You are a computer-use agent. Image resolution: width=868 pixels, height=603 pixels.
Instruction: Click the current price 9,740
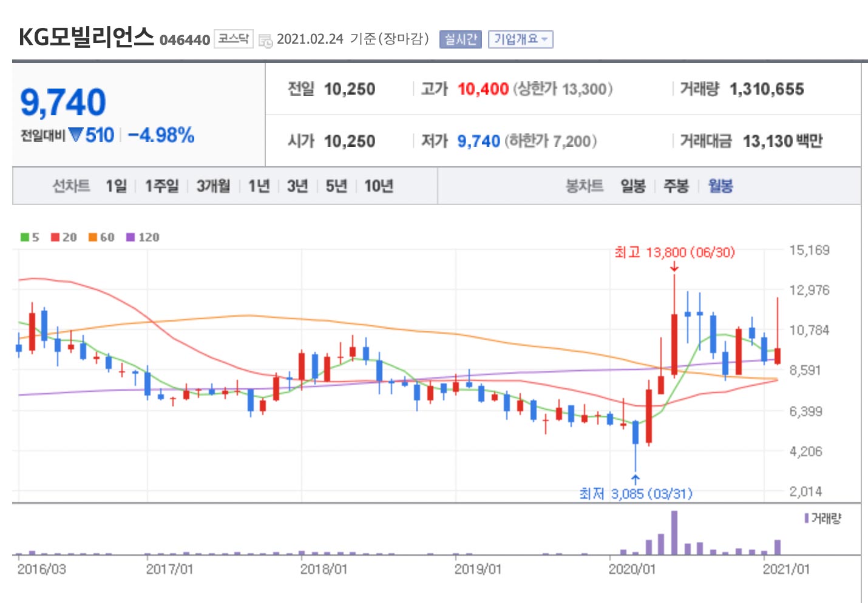coord(63,102)
